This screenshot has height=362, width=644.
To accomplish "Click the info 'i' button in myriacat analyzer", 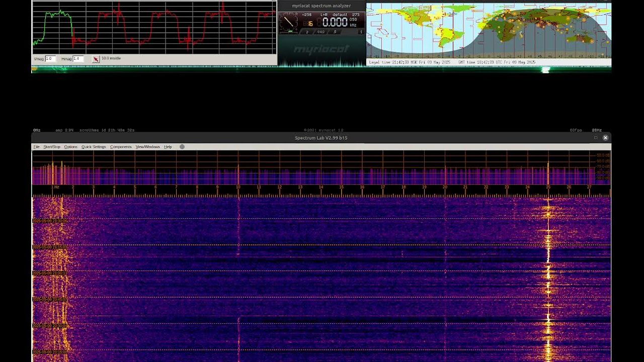I will [x=361, y=32].
